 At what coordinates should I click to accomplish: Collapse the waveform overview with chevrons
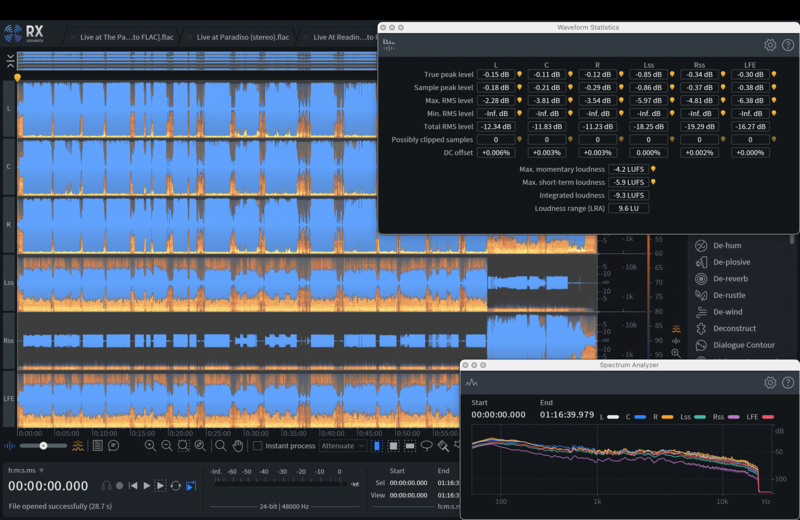10,61
